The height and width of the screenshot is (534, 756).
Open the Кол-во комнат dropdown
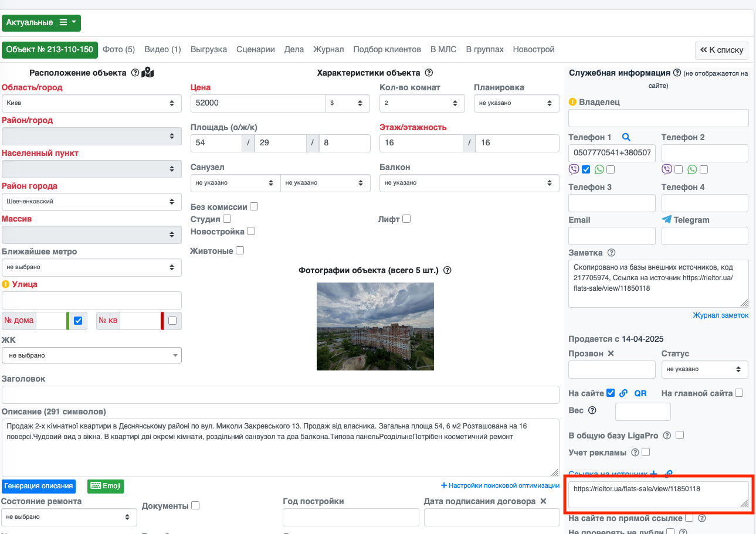(422, 103)
